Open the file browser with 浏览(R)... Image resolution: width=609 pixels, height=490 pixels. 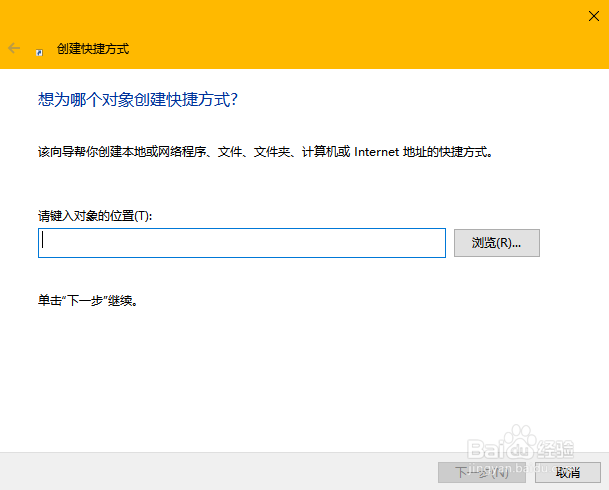click(x=497, y=243)
